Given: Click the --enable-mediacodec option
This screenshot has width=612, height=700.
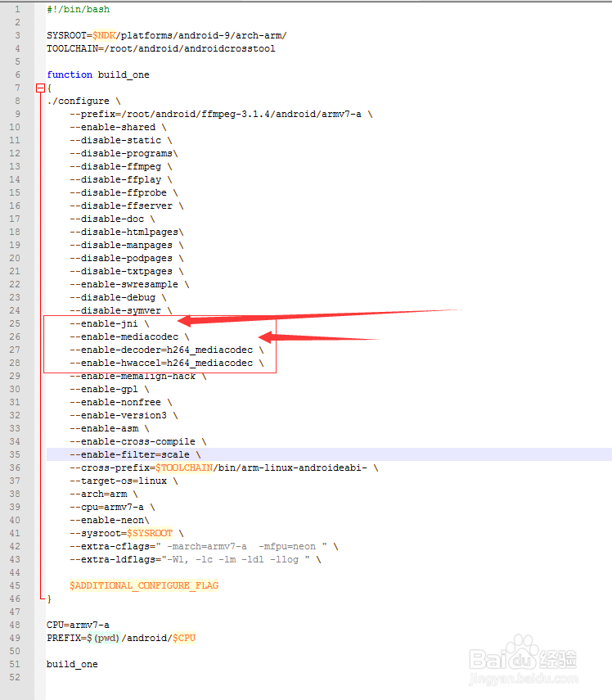Looking at the screenshot, I should (x=129, y=336).
